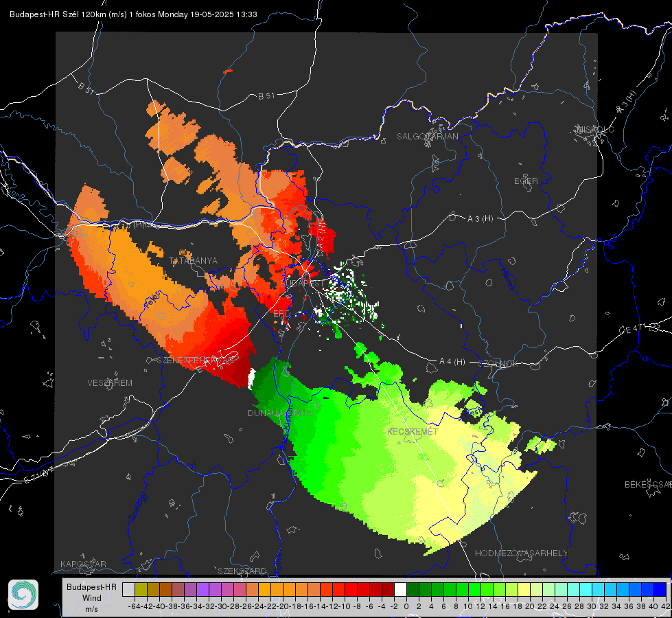This screenshot has height=618, width=672.
Task: Click the white zero-velocity swatch in legend
Action: pos(400,589)
